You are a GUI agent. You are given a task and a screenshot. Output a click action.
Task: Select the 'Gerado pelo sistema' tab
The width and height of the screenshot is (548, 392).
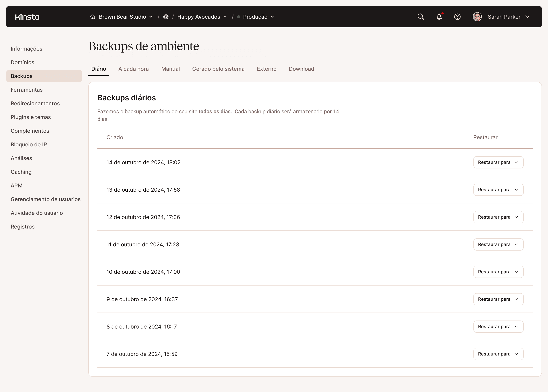218,69
